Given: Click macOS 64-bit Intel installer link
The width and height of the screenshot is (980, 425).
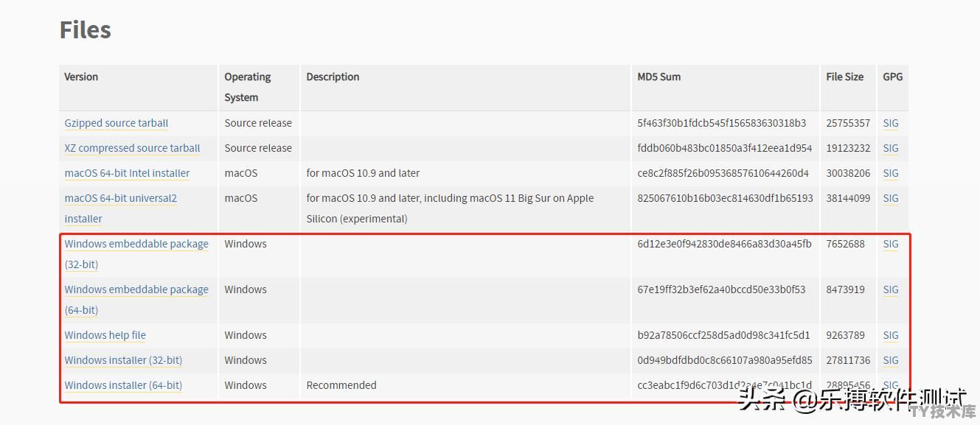Looking at the screenshot, I should point(127,173).
